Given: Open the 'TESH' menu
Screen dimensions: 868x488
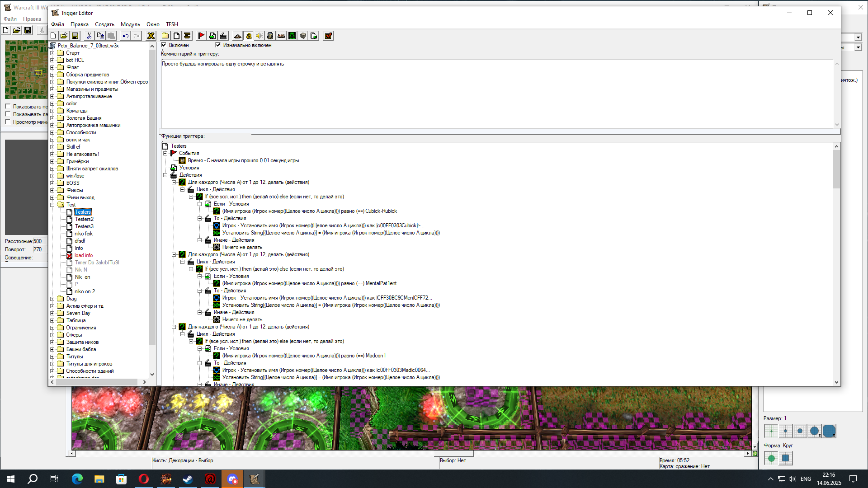Looking at the screenshot, I should point(172,24).
